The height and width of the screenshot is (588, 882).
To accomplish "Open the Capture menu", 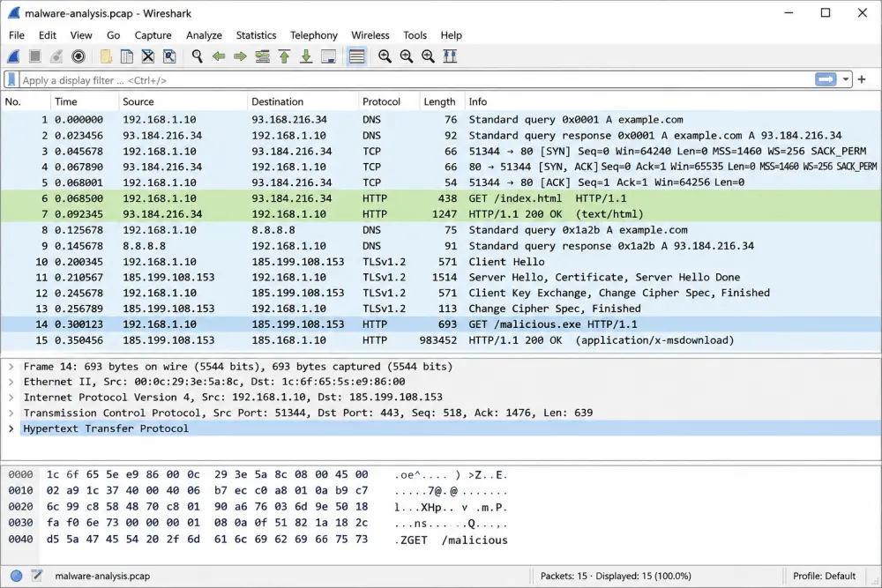I will (x=153, y=35).
